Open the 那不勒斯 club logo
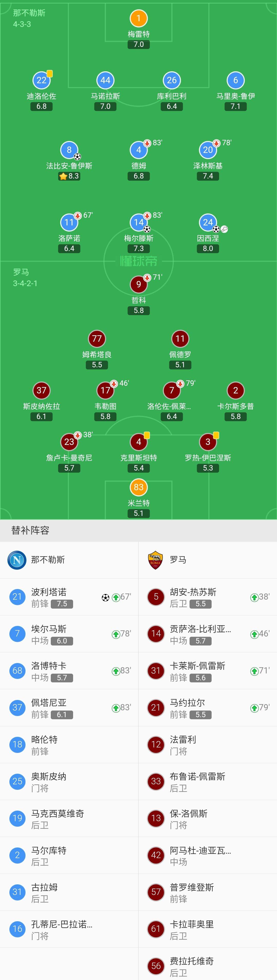 pyautogui.click(x=17, y=560)
